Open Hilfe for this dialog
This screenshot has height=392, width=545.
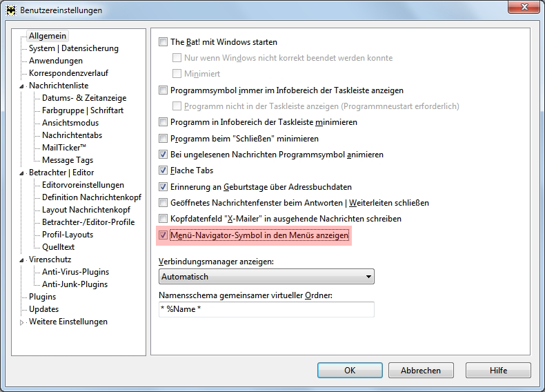(x=498, y=370)
